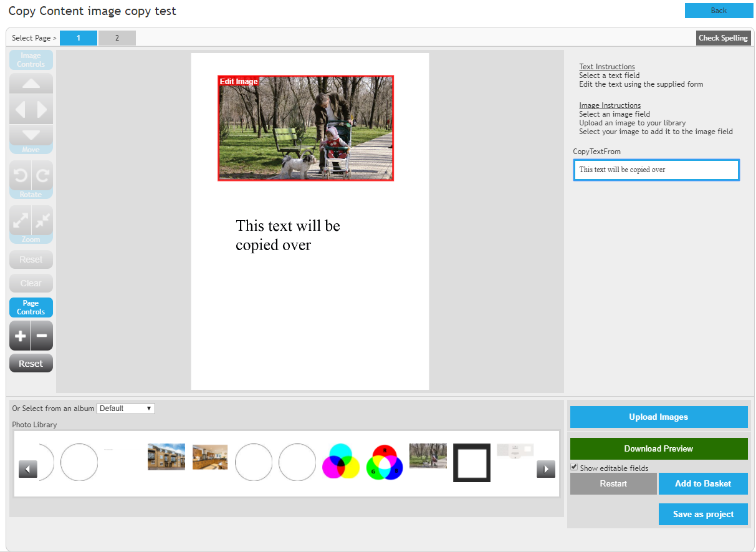Click inside the CopyTextFrom text field
The image size is (756, 552).
(656, 169)
